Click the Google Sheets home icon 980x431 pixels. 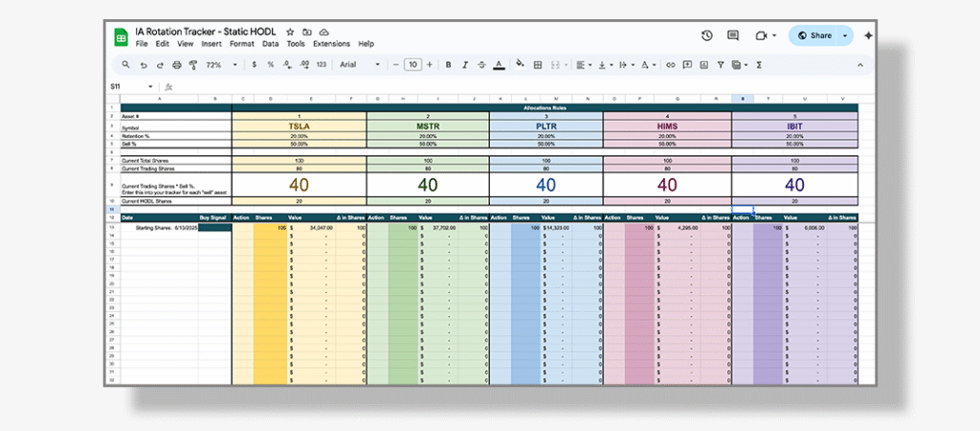[x=122, y=37]
